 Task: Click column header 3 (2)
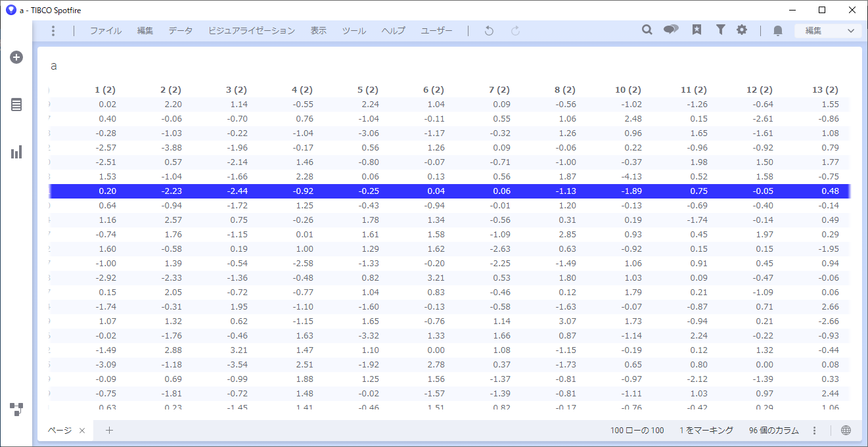[237, 90]
